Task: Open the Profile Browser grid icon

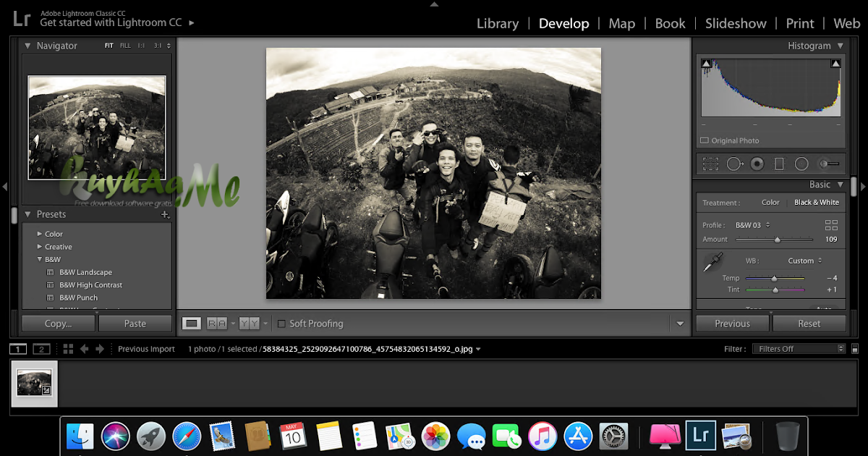Action: point(831,225)
